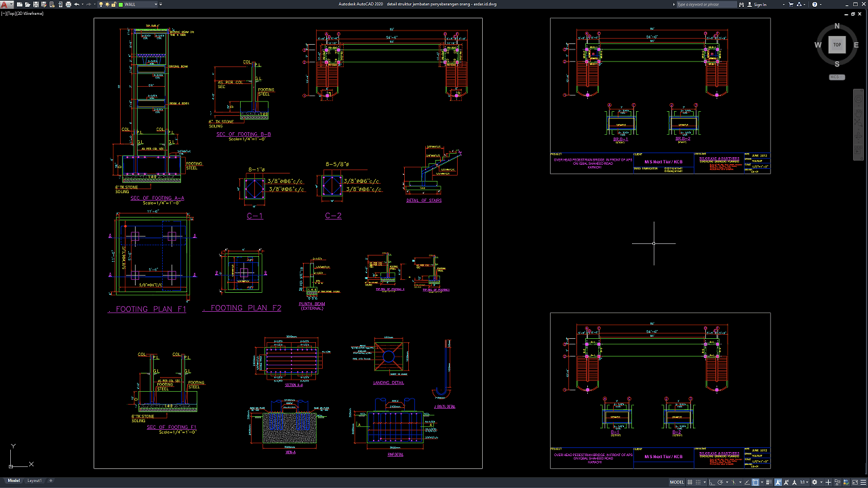Click the isolate objects icon
This screenshot has width=868, height=488.
[837, 483]
